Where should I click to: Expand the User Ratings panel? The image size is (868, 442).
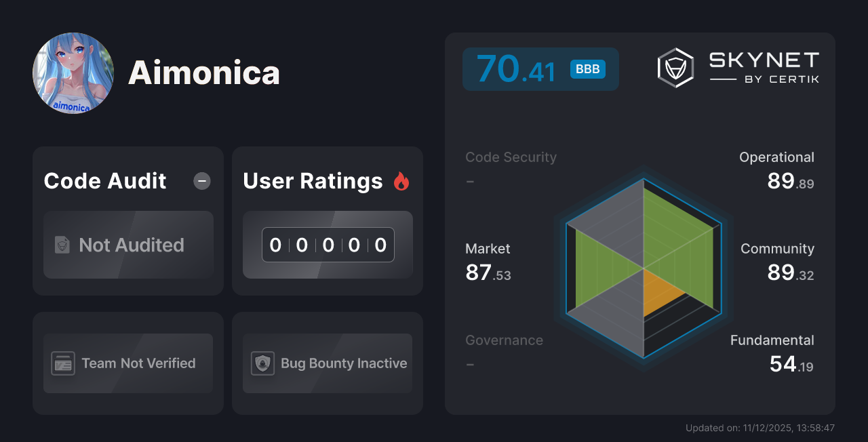328,220
